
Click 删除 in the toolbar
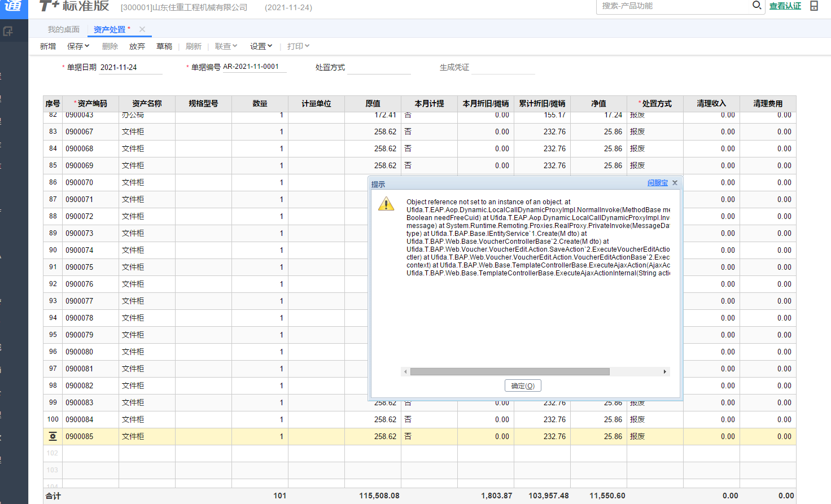110,46
